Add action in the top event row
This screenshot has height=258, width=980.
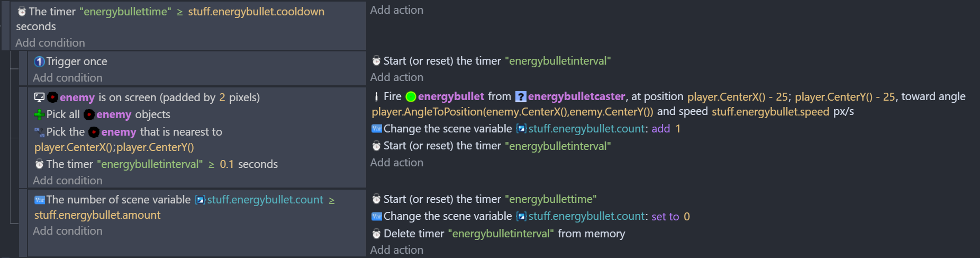coord(396,10)
